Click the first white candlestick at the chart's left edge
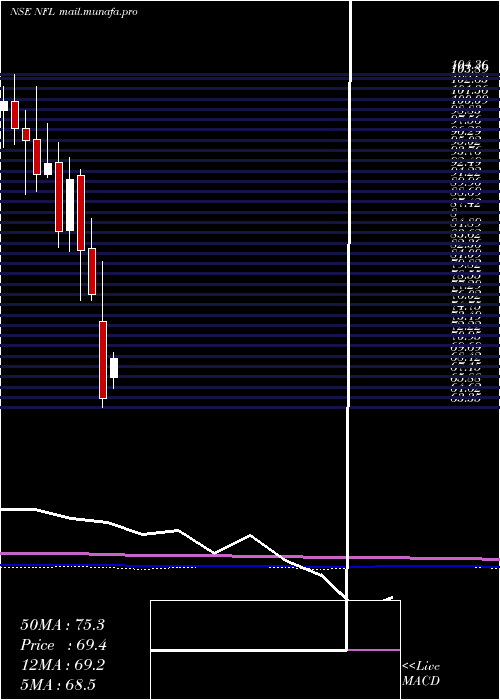This screenshot has width=500, height=700. pyautogui.click(x=4, y=106)
